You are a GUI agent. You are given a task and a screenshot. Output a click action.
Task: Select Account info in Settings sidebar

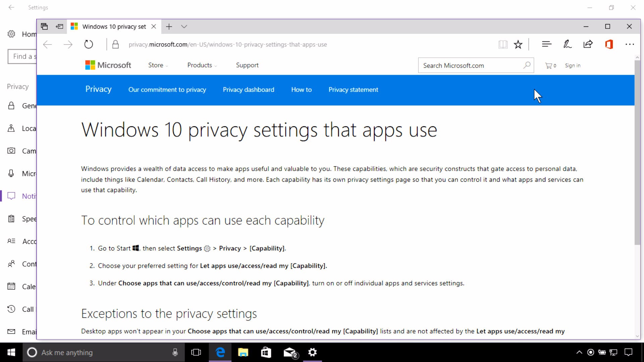pyautogui.click(x=22, y=241)
